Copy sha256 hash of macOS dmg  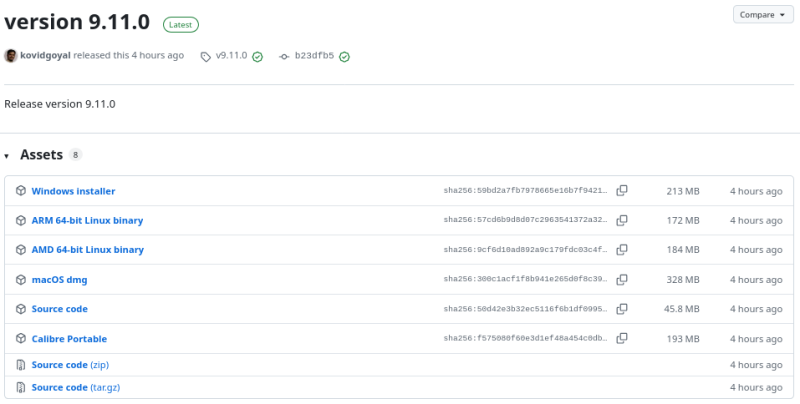click(x=621, y=280)
